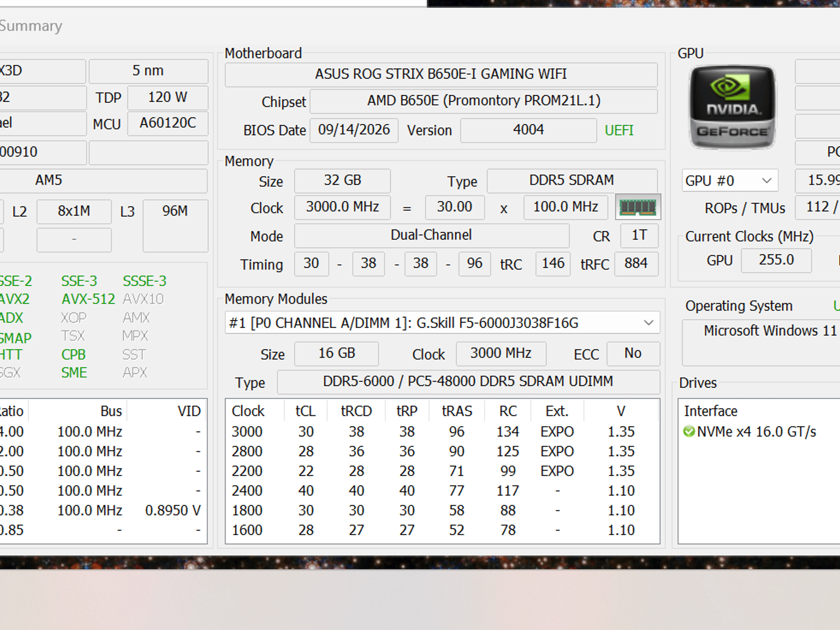Click the L2 cache value 8x1M
This screenshot has width=840, height=630.
tap(74, 211)
